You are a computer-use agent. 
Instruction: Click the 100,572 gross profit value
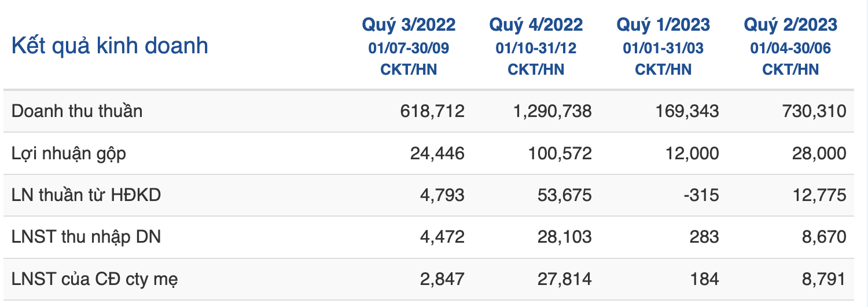coord(560,153)
